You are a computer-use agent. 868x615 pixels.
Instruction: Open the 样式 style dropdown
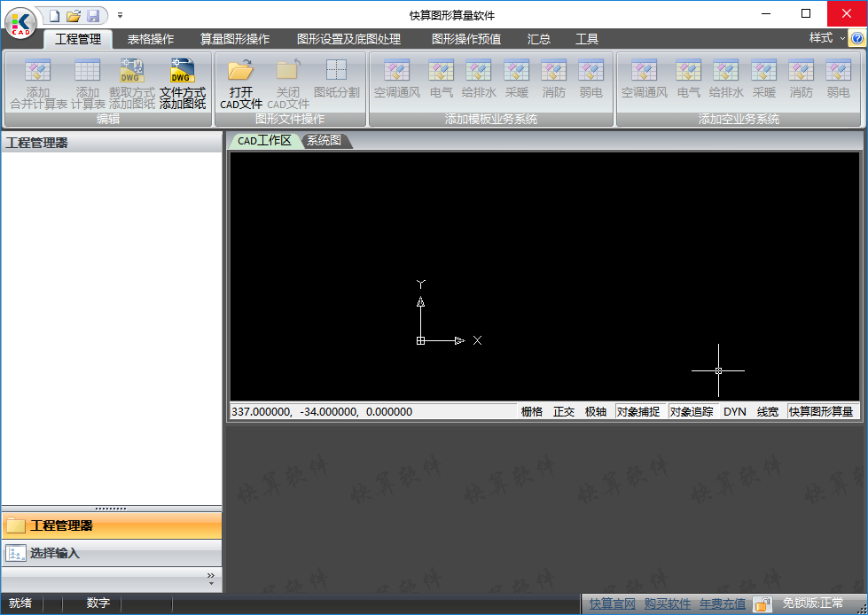click(x=826, y=38)
